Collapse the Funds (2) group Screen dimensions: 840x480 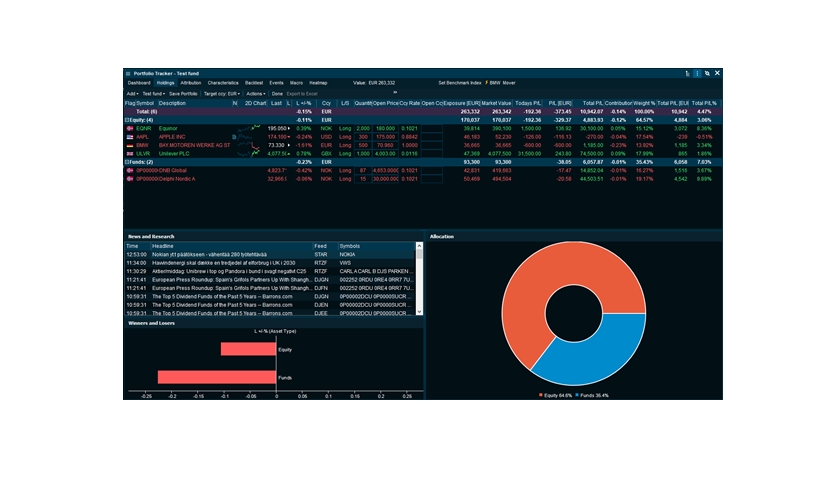pos(127,162)
